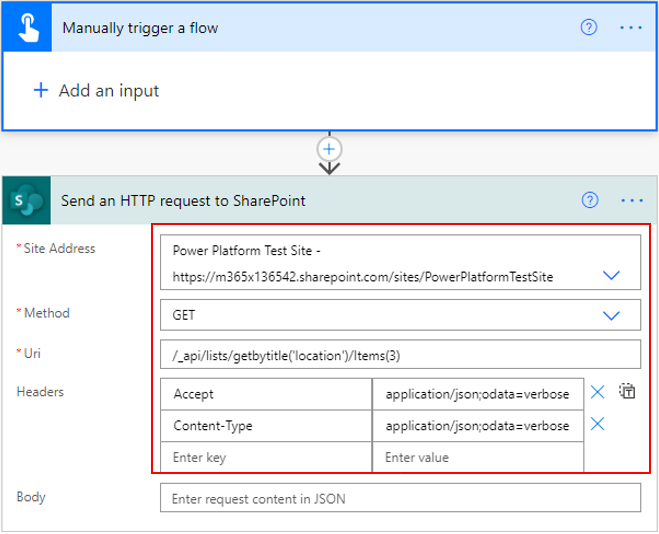Switch Headers to text mode
This screenshot has height=534, width=659.
(x=627, y=392)
